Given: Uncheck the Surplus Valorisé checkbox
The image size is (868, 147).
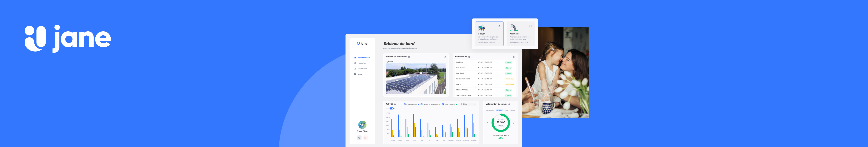Looking at the screenshot, I should (443, 104).
